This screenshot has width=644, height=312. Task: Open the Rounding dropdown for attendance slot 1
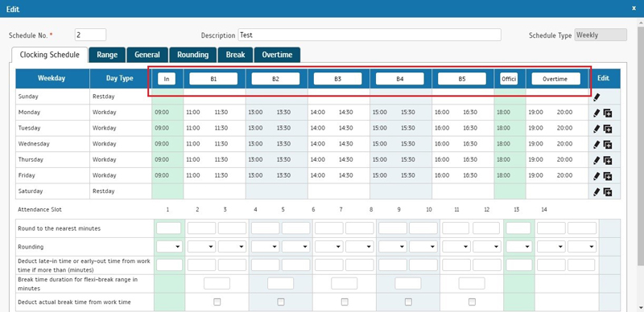click(169, 247)
